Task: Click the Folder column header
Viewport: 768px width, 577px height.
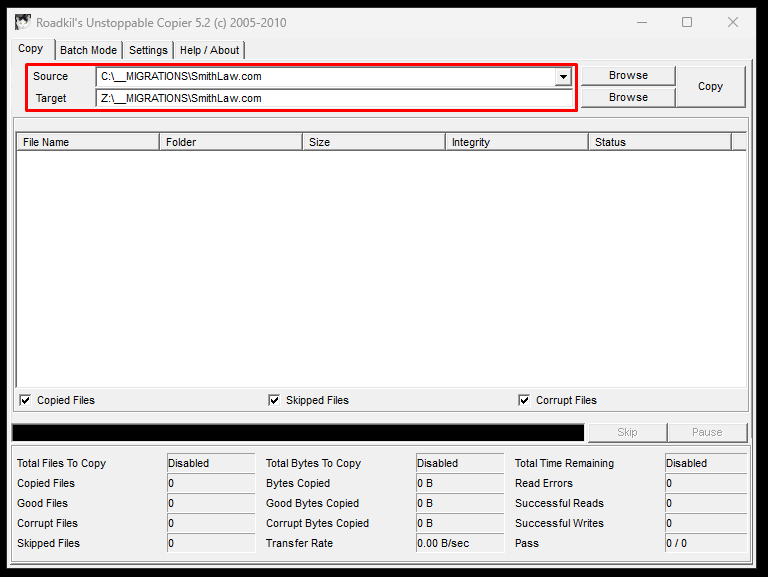Action: pos(231,142)
